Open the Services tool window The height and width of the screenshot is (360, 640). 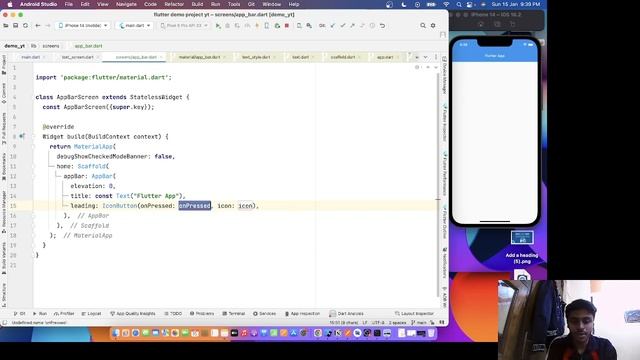tap(264, 313)
